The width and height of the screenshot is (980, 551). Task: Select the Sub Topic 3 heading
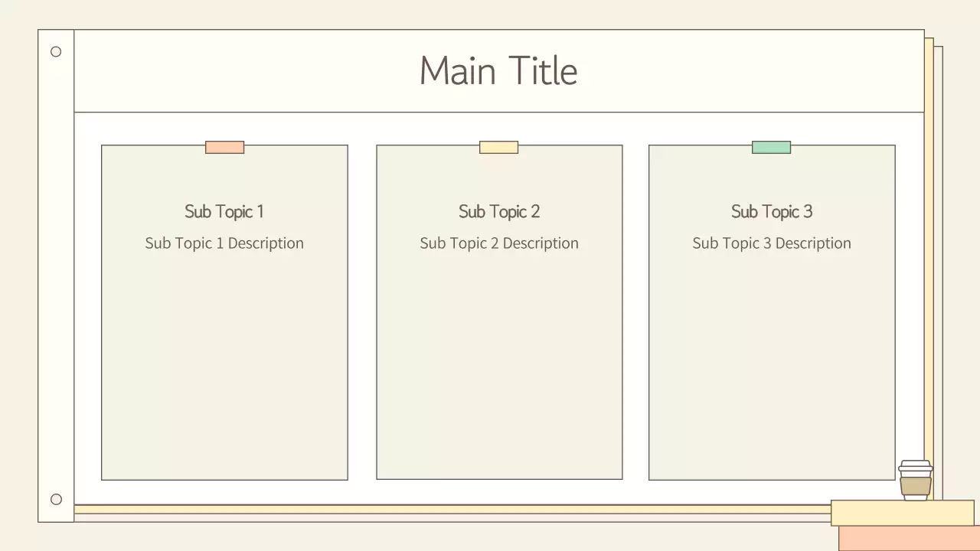click(x=772, y=211)
